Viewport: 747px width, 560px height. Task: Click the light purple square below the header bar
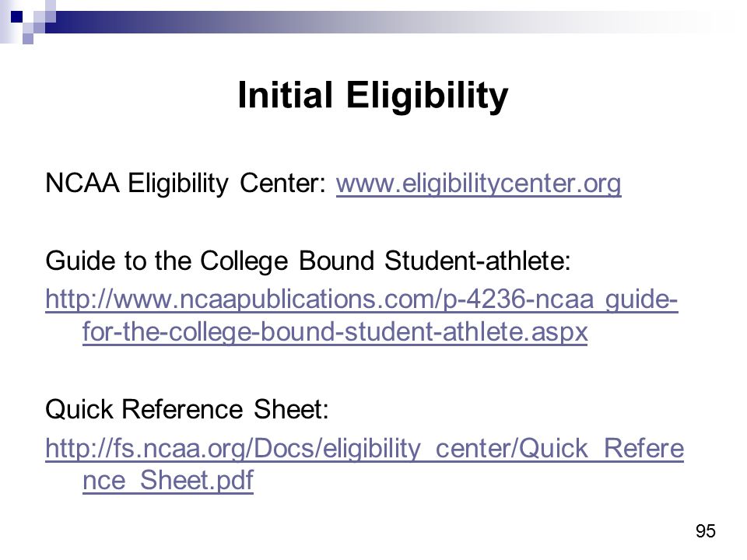[28, 39]
